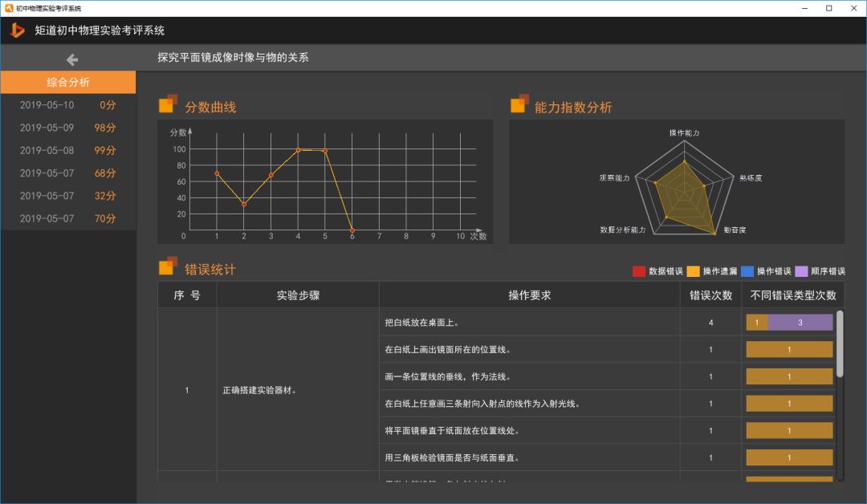Viewport: 867px width, 504px height.
Task: Click the back arrow icon
Action: (72, 59)
